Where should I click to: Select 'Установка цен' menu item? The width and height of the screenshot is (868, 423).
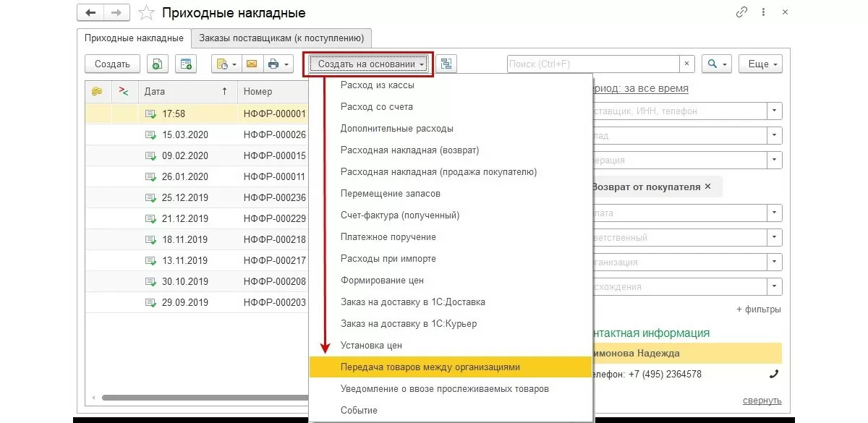click(x=451, y=346)
